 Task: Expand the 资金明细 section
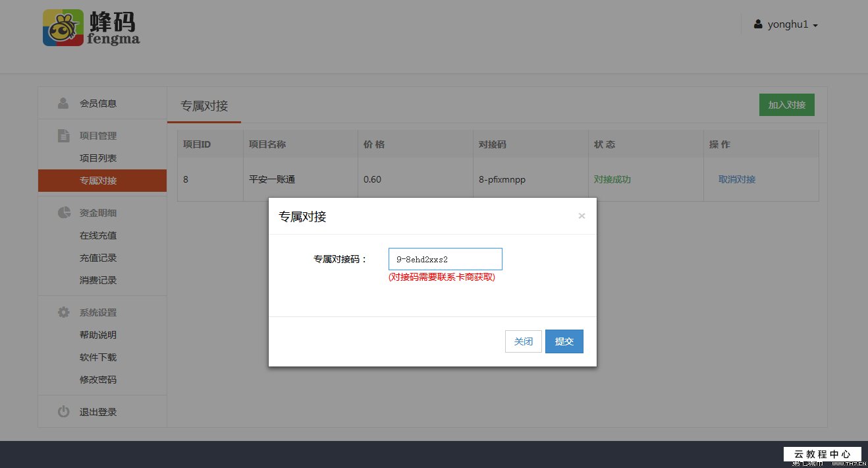click(x=97, y=212)
